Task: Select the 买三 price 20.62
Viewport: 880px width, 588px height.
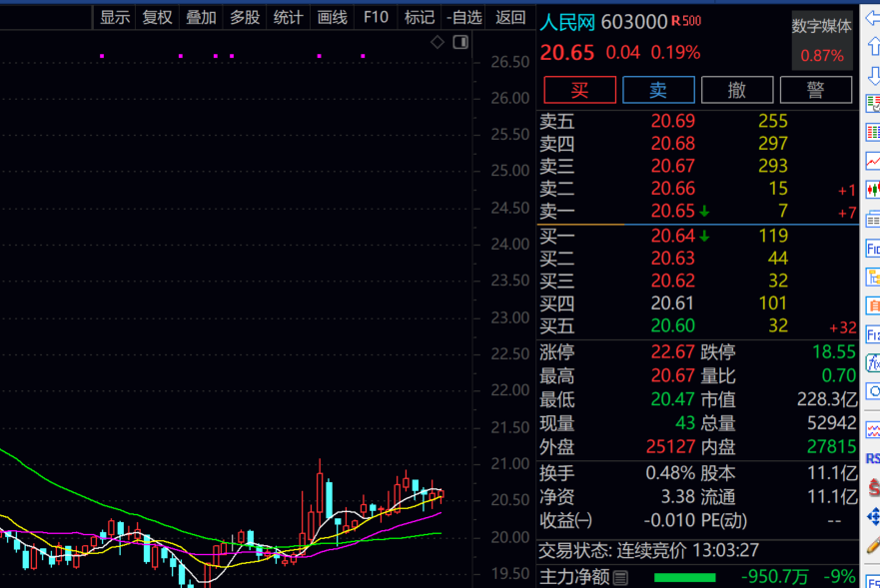Action: point(673,281)
